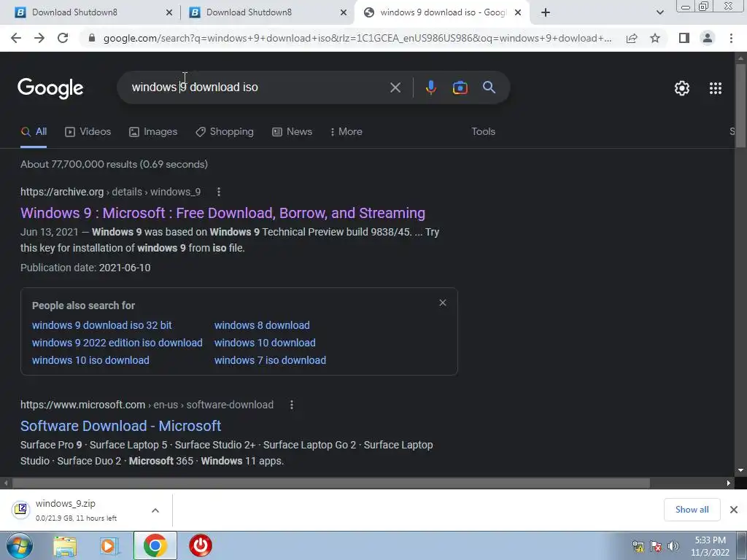Switch to Shopping results
Image resolution: width=747 pixels, height=560 pixels.
pyautogui.click(x=225, y=132)
